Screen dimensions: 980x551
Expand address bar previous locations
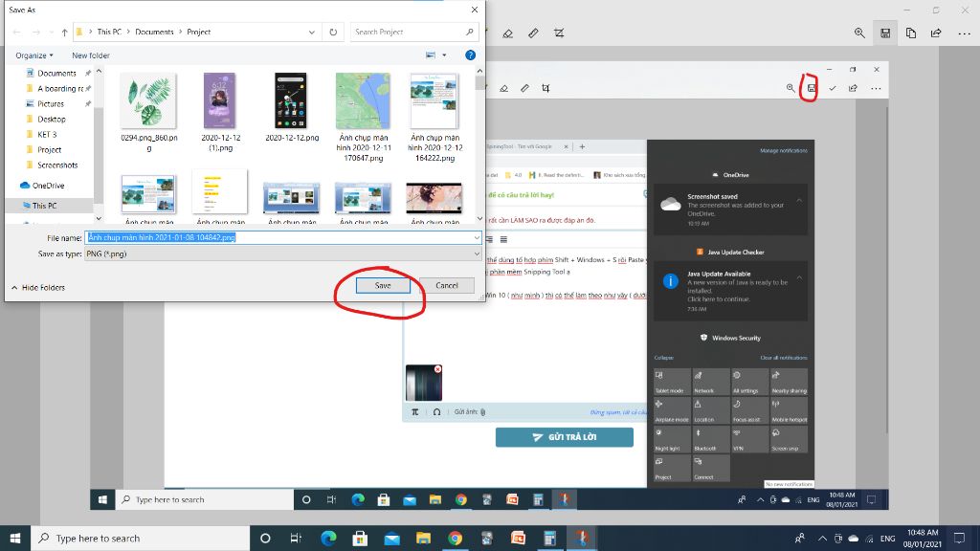point(312,32)
